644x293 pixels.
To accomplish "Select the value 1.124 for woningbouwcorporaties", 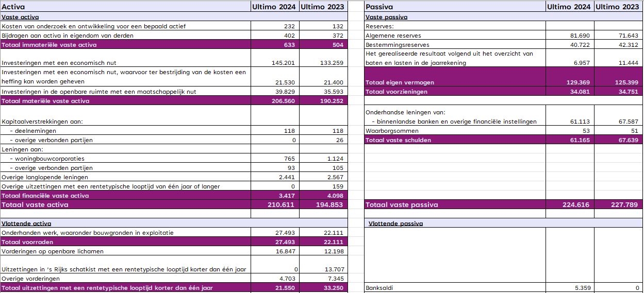I will click(x=336, y=159).
